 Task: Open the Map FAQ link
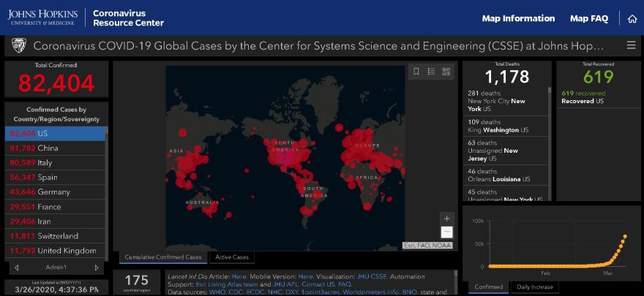pos(588,18)
